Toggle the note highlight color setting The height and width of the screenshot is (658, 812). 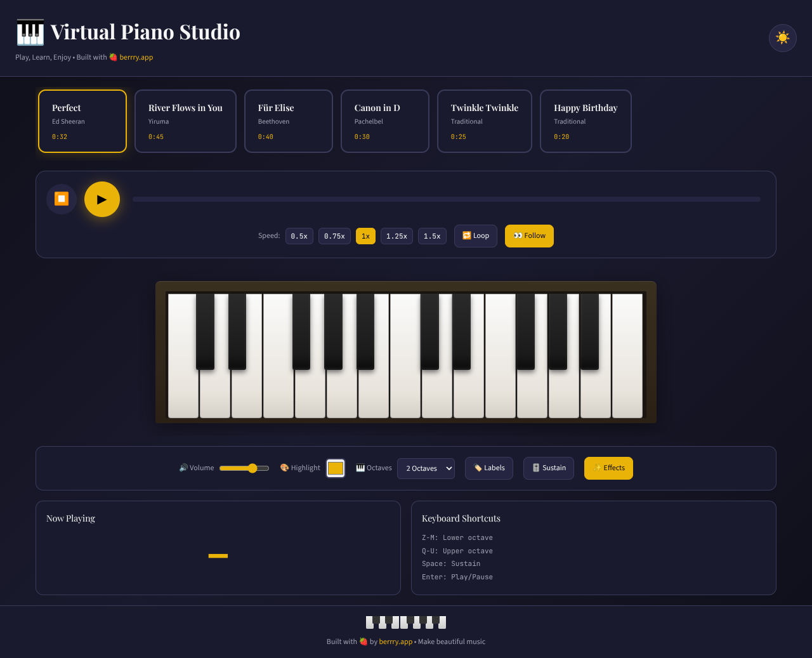point(335,468)
